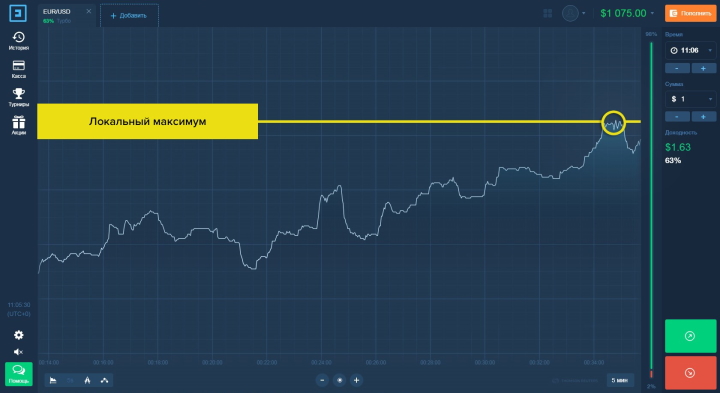Open the Помощь chat button
The width and height of the screenshot is (720, 393).
pyautogui.click(x=19, y=374)
